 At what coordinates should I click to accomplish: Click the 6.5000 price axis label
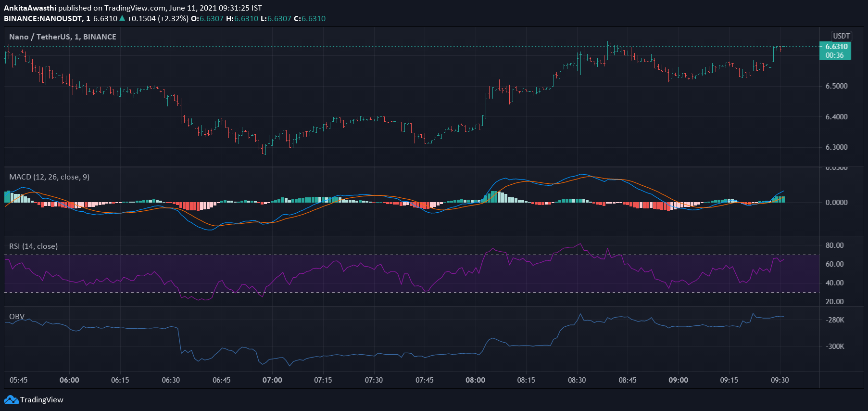(836, 86)
